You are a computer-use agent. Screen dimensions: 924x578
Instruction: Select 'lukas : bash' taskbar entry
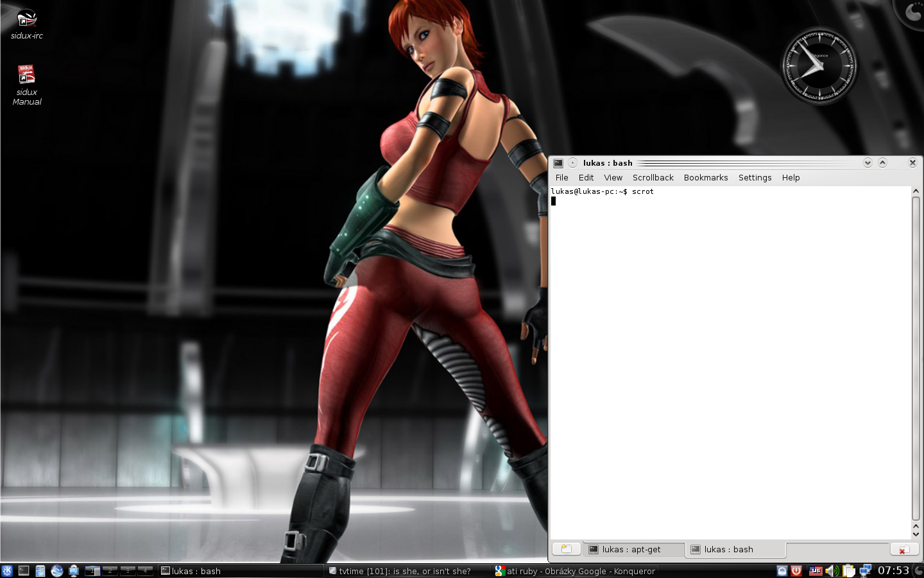click(241, 571)
